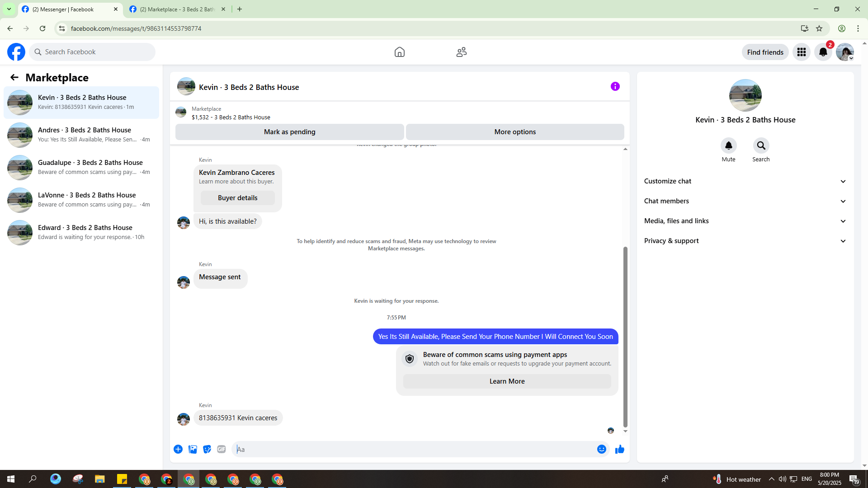Expand the Customize chat section

[x=745, y=181]
